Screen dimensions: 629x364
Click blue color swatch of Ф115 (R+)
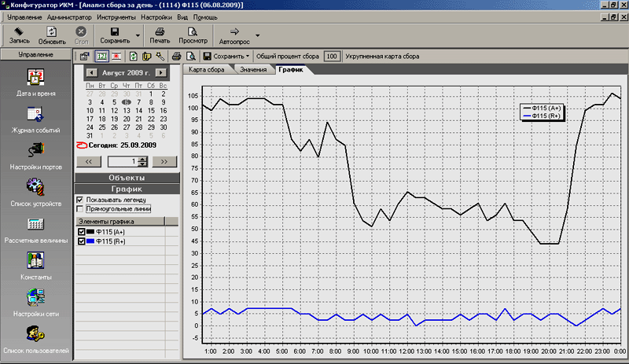coord(90,241)
